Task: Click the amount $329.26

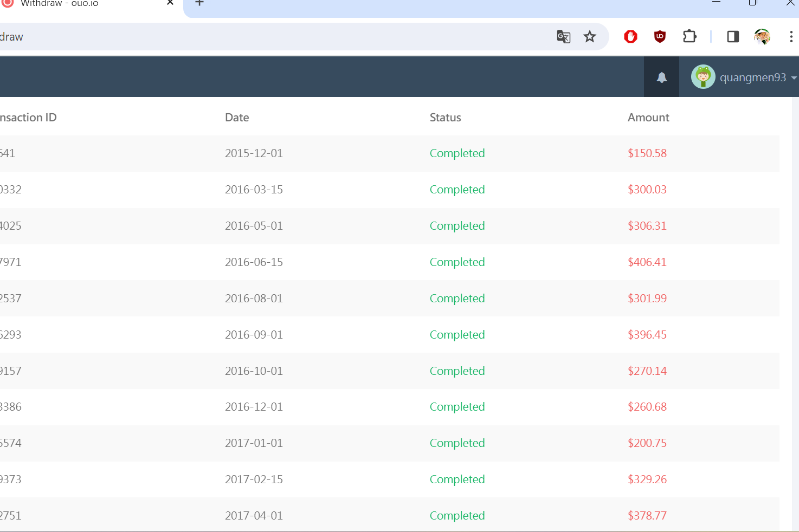Action: pyautogui.click(x=647, y=479)
